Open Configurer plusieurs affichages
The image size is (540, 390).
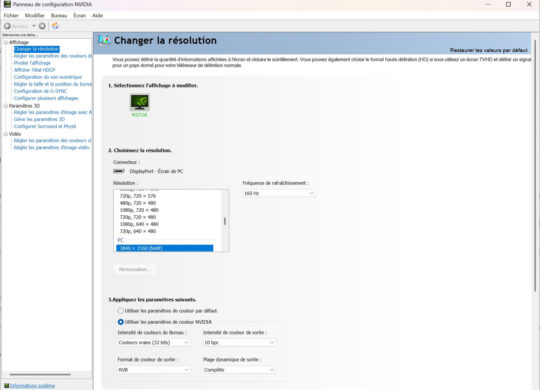[x=46, y=98]
